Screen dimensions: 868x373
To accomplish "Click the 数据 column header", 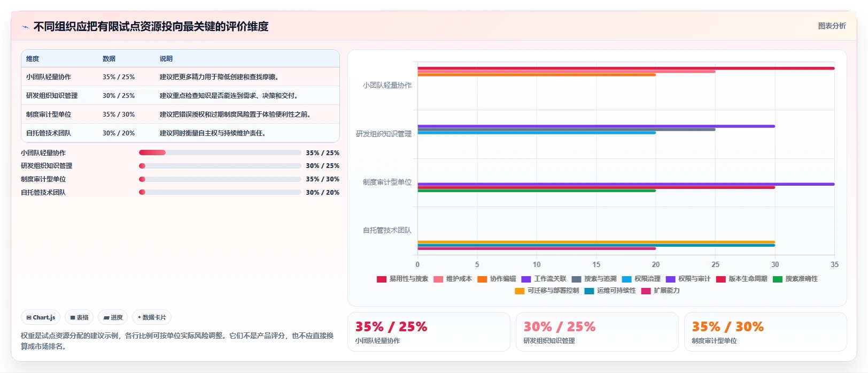I will pyautogui.click(x=109, y=59).
